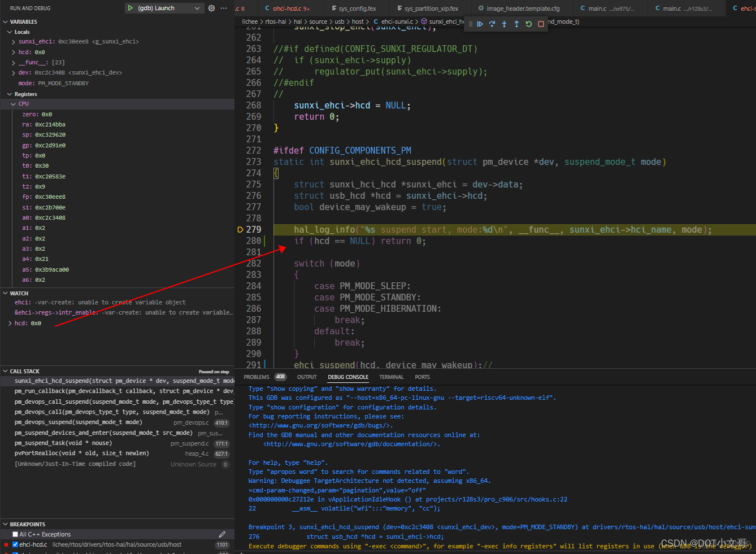Image resolution: width=756 pixels, height=554 pixels.
Task: Click the RUN AND DEBUG view title
Action: click(30, 8)
